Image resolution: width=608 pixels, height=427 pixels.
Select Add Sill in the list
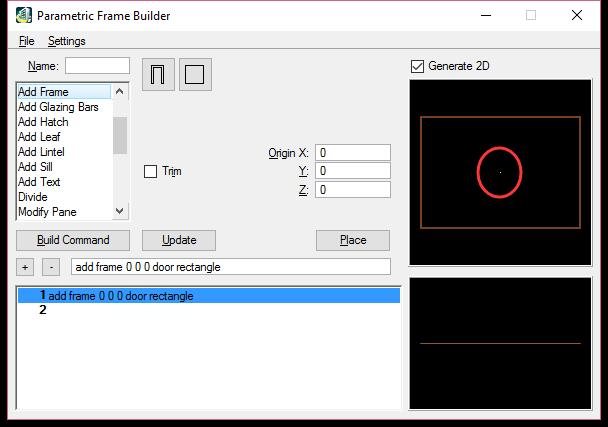click(x=64, y=167)
